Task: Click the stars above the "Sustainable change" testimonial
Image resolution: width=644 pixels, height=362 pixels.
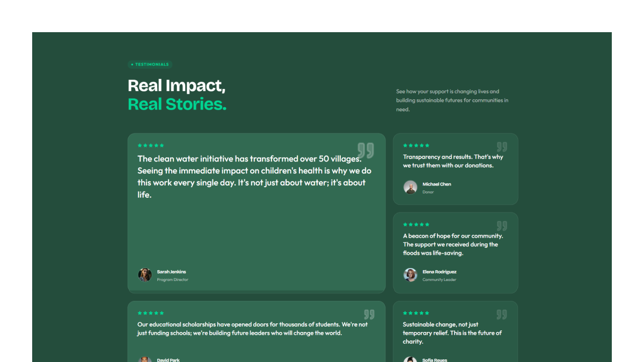Action: (x=416, y=313)
